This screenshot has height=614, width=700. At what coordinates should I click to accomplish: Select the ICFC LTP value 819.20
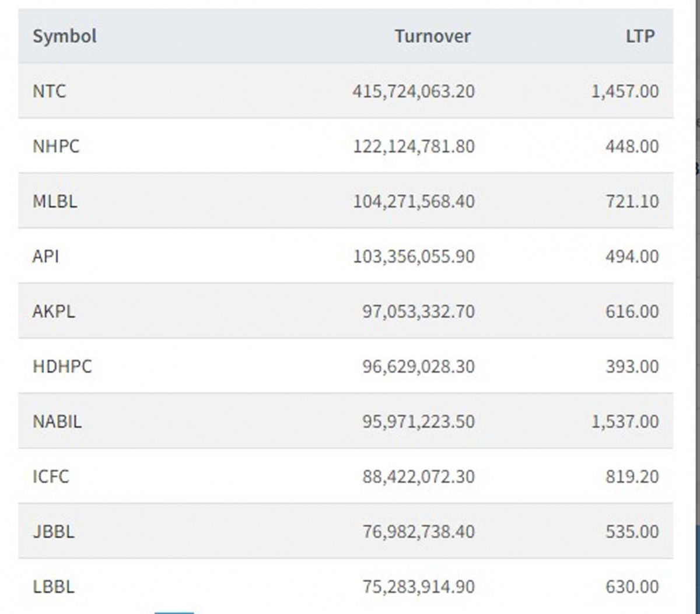coord(632,477)
